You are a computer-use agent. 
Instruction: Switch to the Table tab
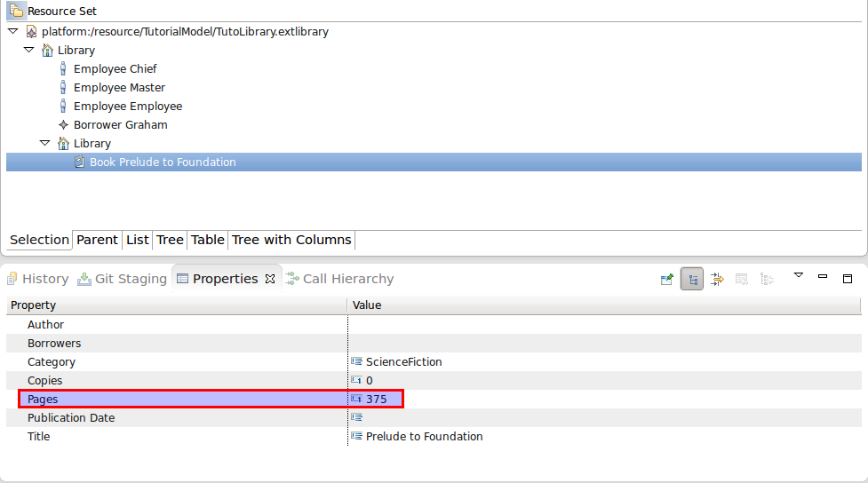207,240
